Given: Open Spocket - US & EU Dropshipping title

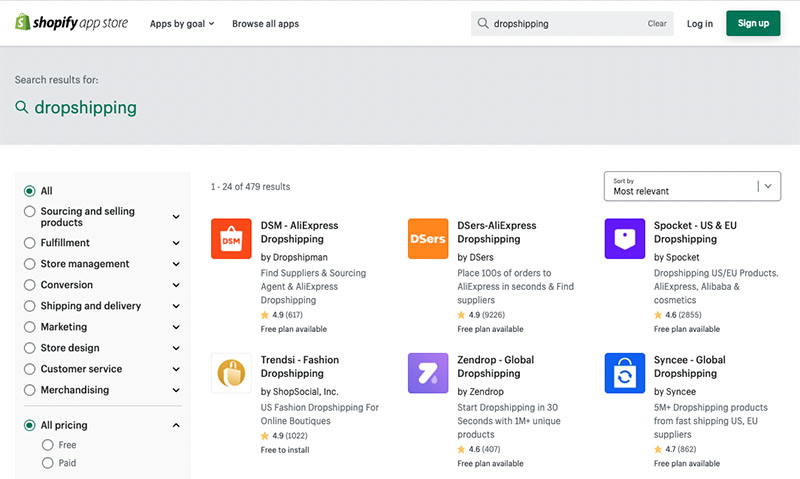Looking at the screenshot, I should coord(695,232).
